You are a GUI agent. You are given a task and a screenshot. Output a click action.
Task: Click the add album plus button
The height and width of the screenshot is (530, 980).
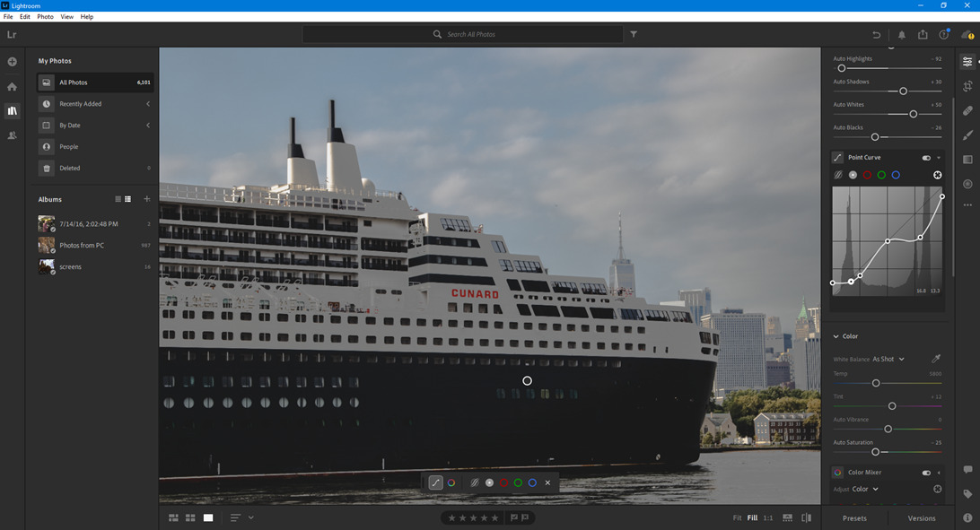click(147, 199)
